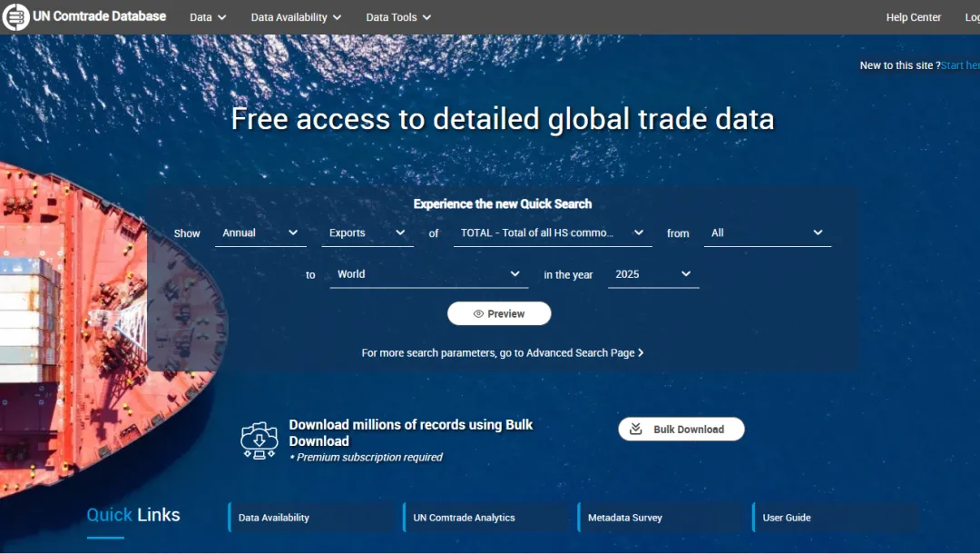The height and width of the screenshot is (554, 980).
Task: Open the TOTAL HS commodities dropdown
Action: (x=553, y=232)
